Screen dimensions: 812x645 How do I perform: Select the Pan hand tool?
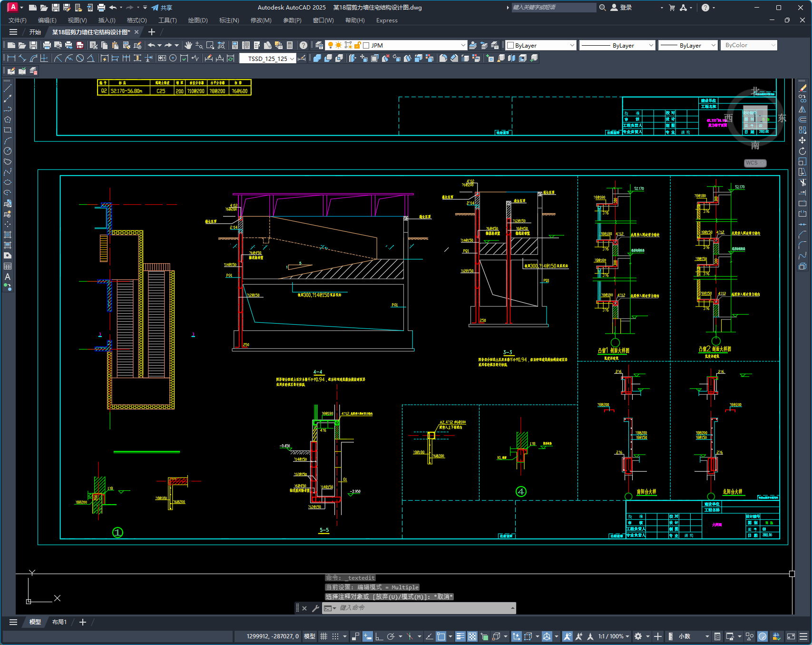[188, 45]
